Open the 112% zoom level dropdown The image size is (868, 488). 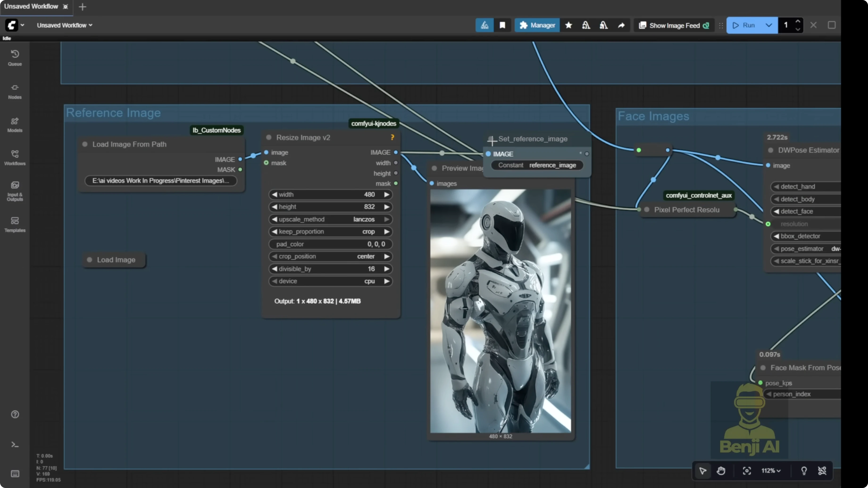(x=771, y=471)
